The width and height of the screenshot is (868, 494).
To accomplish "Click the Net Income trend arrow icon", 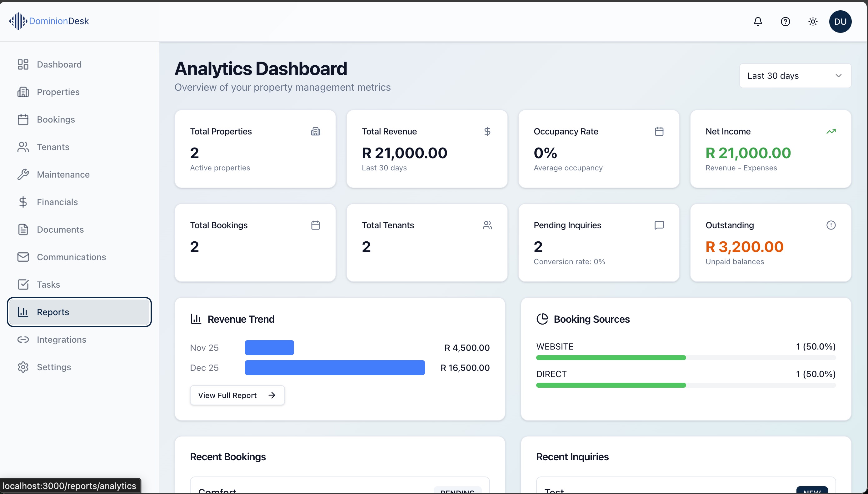I will point(831,131).
